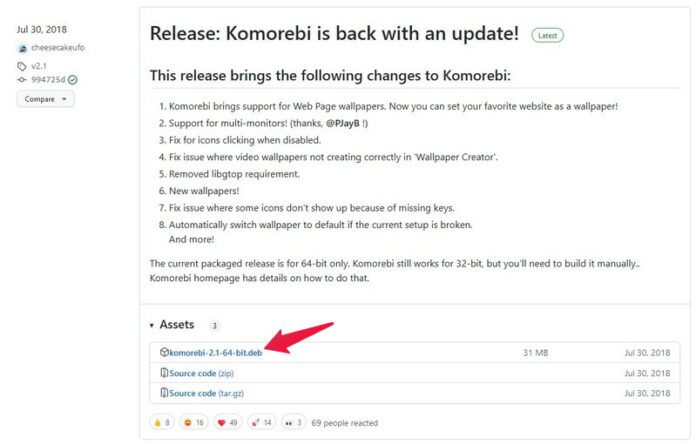Click the Latest release badge

(x=548, y=36)
